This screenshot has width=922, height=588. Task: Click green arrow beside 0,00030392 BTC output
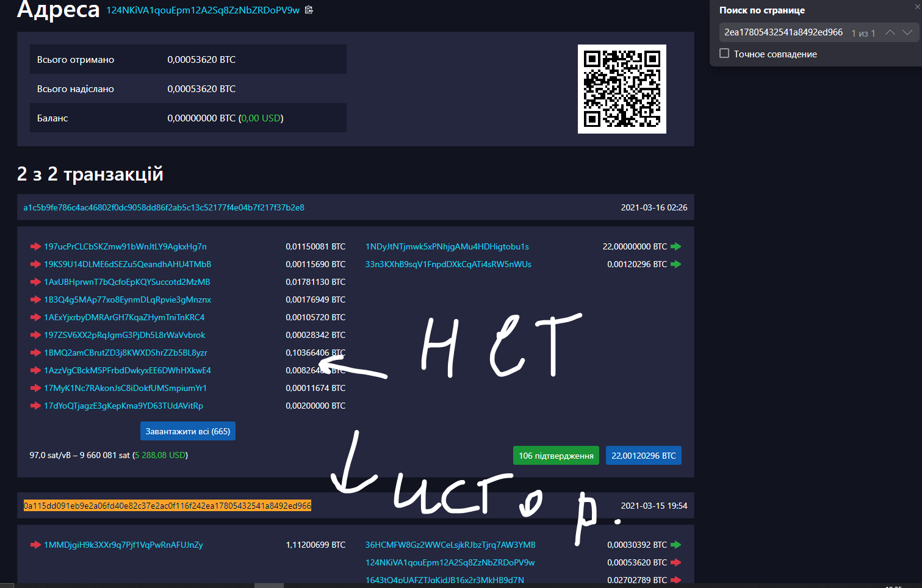pyautogui.click(x=675, y=545)
